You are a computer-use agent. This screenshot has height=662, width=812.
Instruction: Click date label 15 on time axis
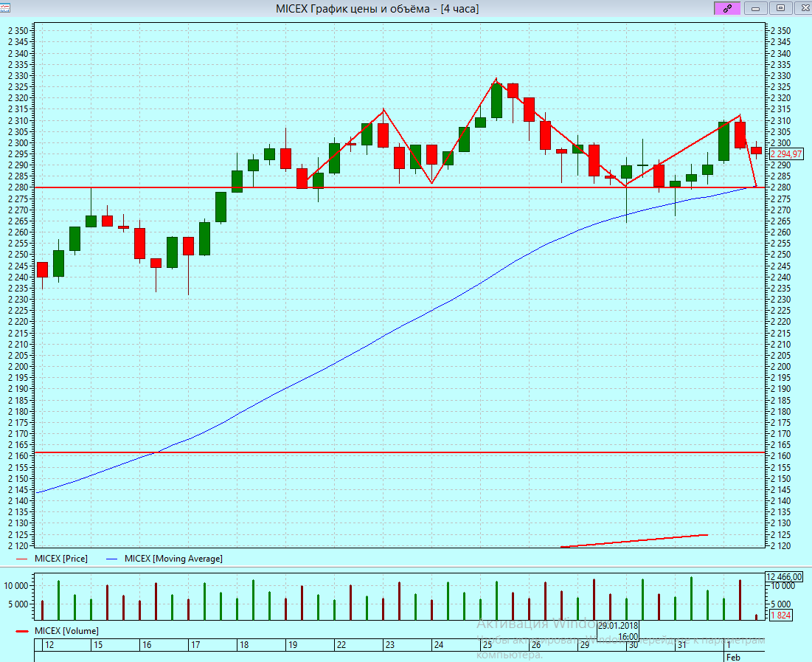98,645
